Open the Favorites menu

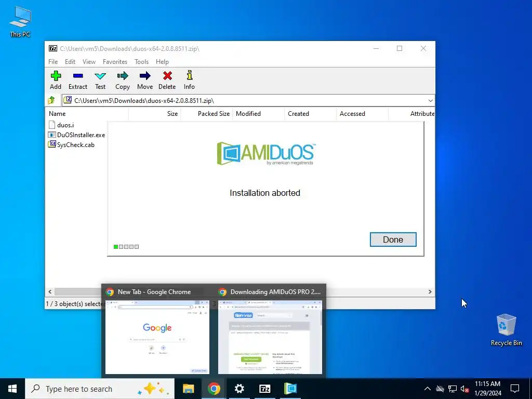[x=115, y=62]
